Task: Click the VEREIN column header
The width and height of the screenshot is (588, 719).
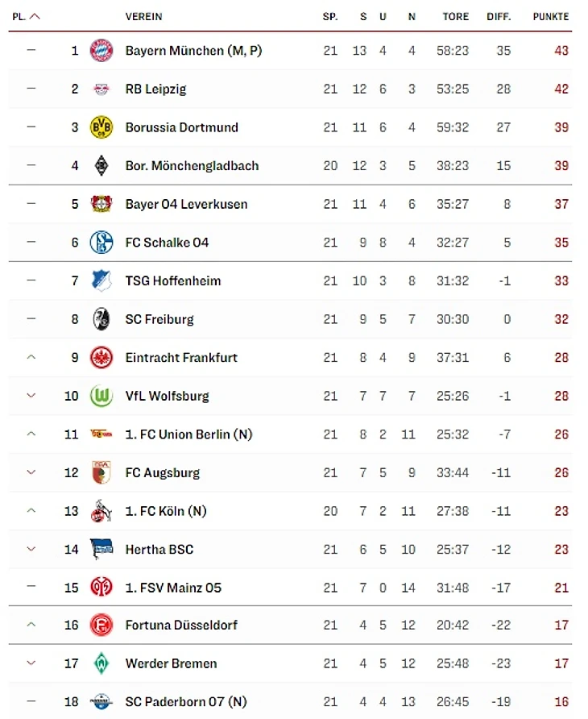Action: (x=143, y=16)
